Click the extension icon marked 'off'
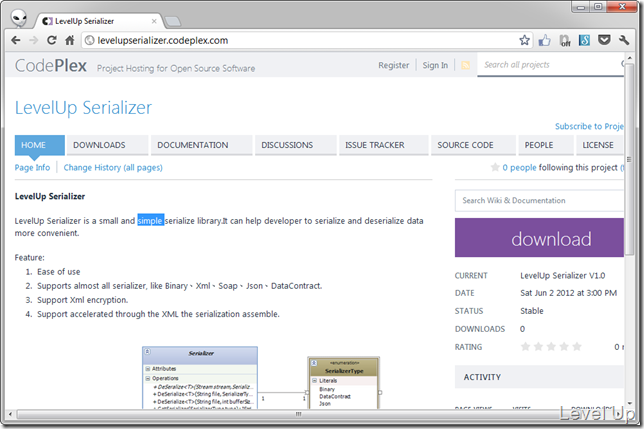 [565, 40]
